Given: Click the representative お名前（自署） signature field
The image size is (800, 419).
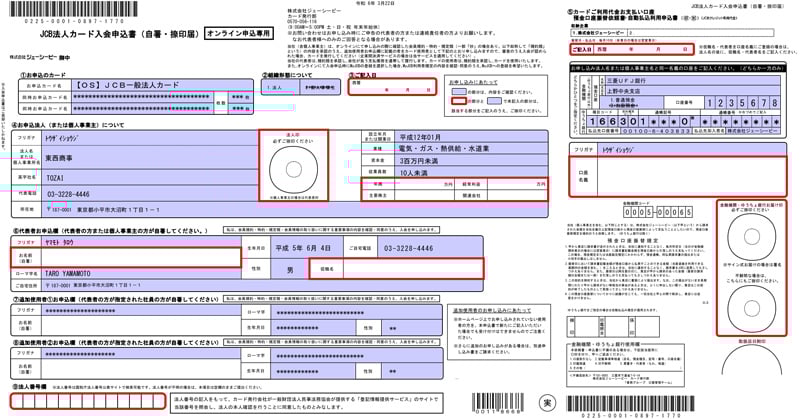Looking at the screenshot, I should click(140, 258).
